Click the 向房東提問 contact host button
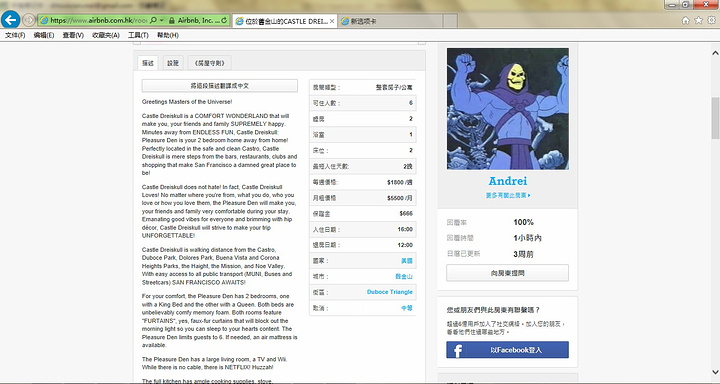Viewport: 720px width, 384px height. (507, 273)
